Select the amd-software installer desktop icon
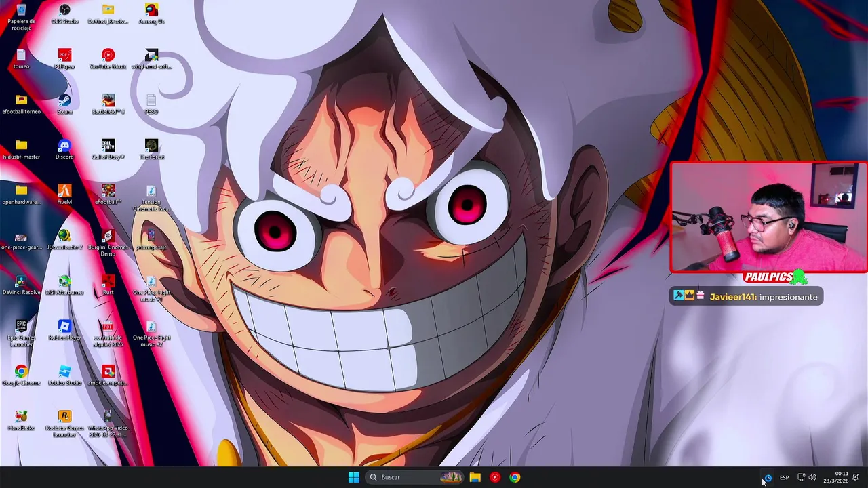 pos(151,60)
